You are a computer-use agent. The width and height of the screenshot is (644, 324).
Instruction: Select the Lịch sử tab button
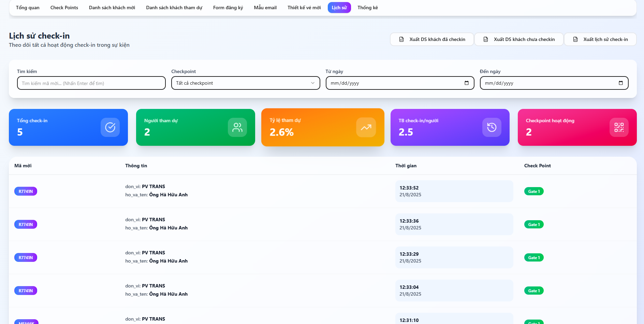(339, 7)
